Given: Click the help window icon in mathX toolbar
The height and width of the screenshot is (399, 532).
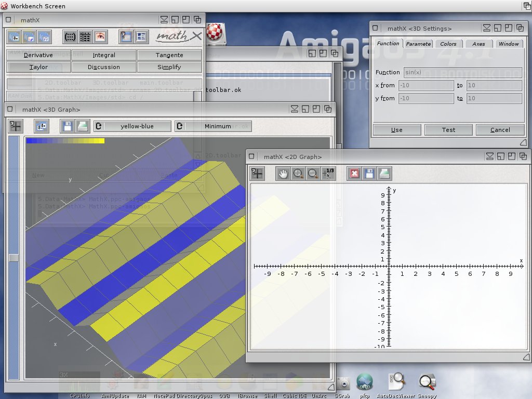Looking at the screenshot, I should coord(126,37).
